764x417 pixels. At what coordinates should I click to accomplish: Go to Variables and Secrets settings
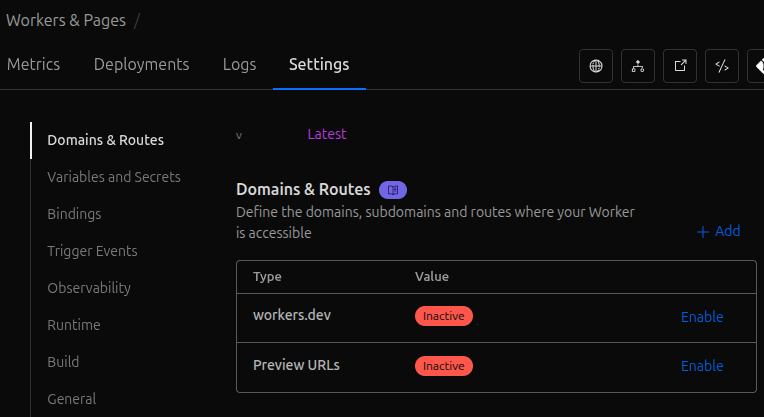pos(114,177)
